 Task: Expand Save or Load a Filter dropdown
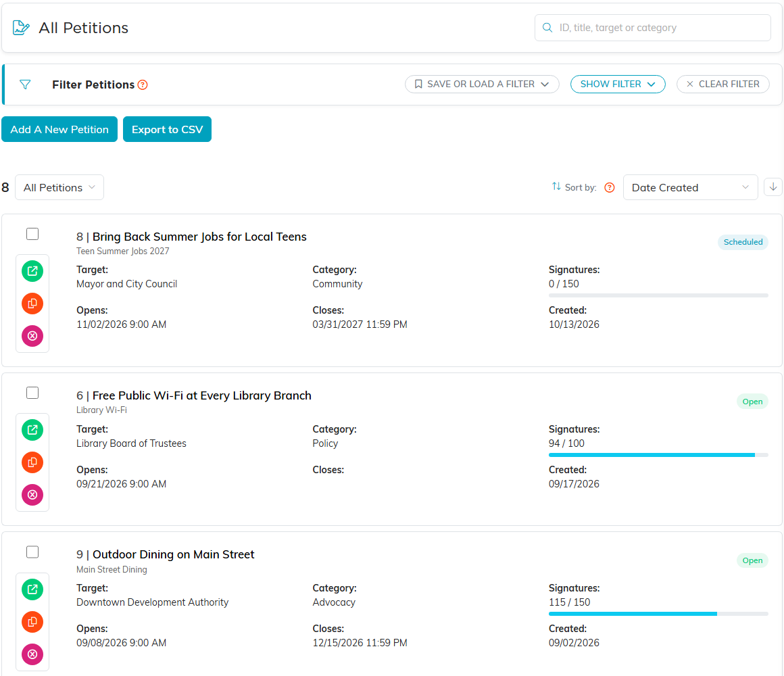point(482,84)
